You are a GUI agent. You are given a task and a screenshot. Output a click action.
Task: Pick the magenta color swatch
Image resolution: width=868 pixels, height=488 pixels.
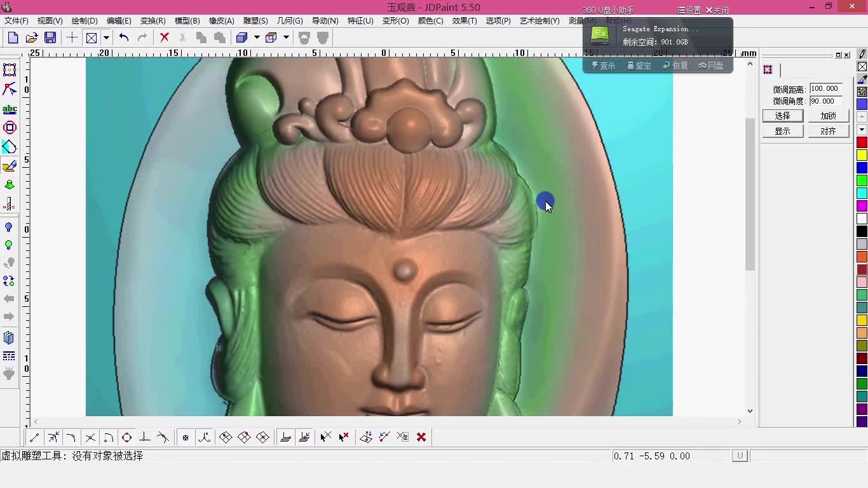[862, 206]
